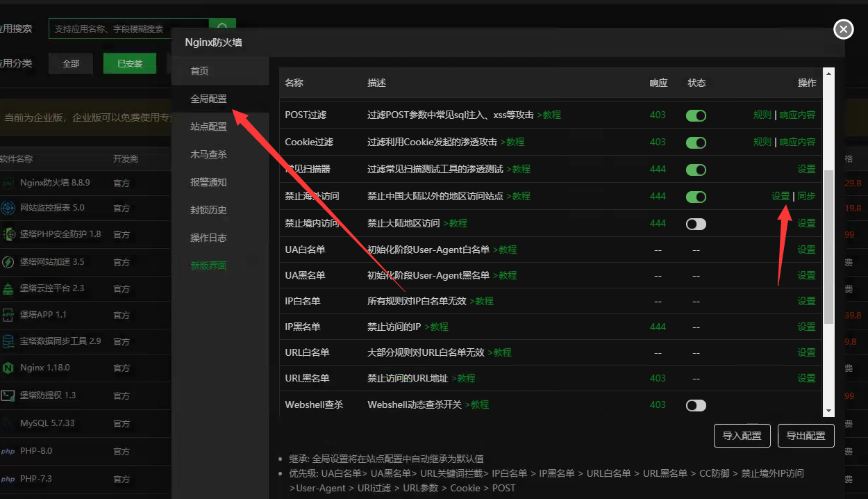Image resolution: width=868 pixels, height=499 pixels.
Task: Open 报警通知 section
Action: 220,182
